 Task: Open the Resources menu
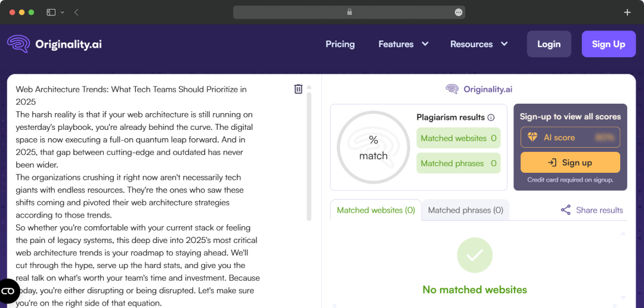tap(472, 44)
